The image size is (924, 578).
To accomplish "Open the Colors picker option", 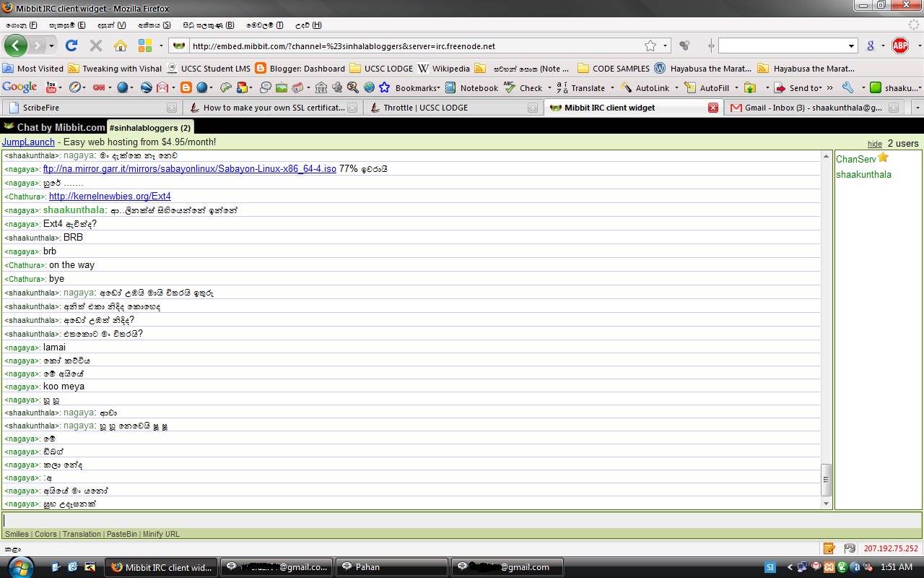I will 45,534.
